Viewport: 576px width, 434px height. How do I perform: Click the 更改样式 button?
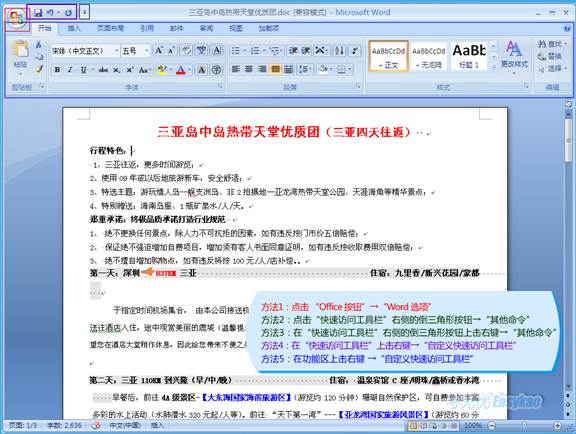click(x=514, y=55)
